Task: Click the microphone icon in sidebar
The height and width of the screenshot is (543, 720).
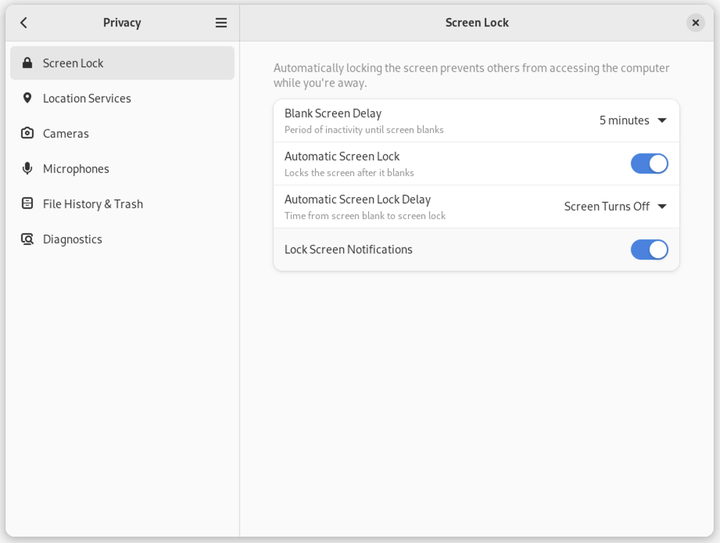Action: tap(27, 168)
